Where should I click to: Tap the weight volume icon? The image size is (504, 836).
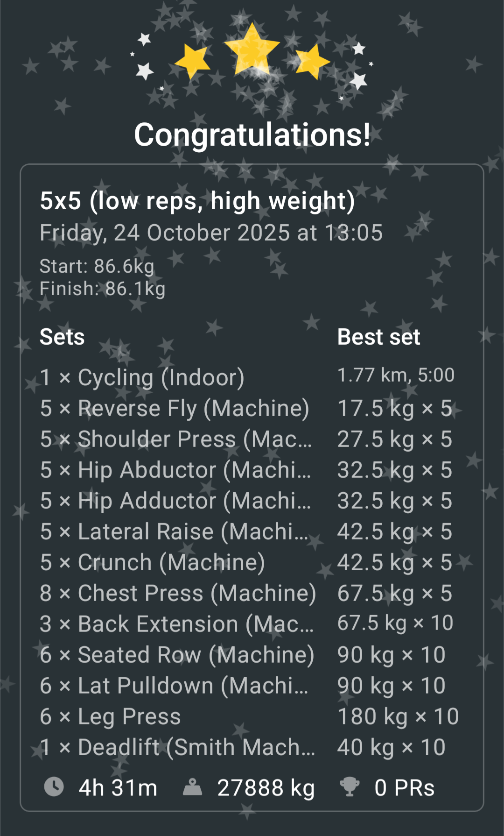coord(192,787)
